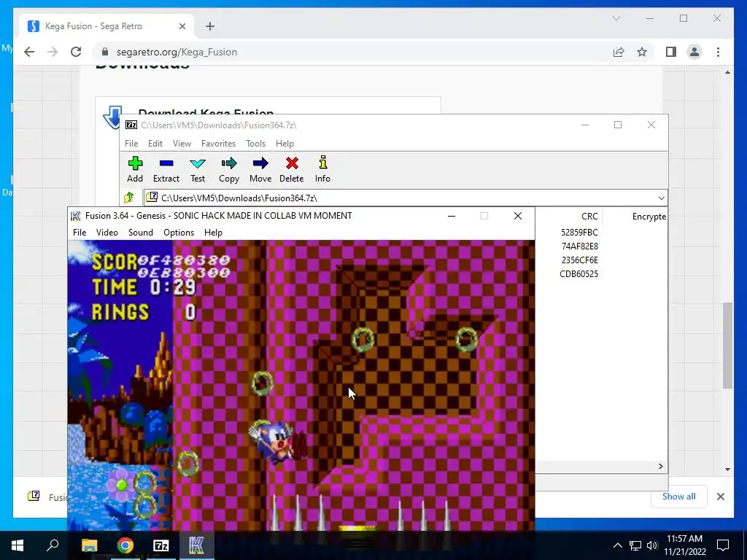Open the 7-Zip Favorites menu

point(219,144)
